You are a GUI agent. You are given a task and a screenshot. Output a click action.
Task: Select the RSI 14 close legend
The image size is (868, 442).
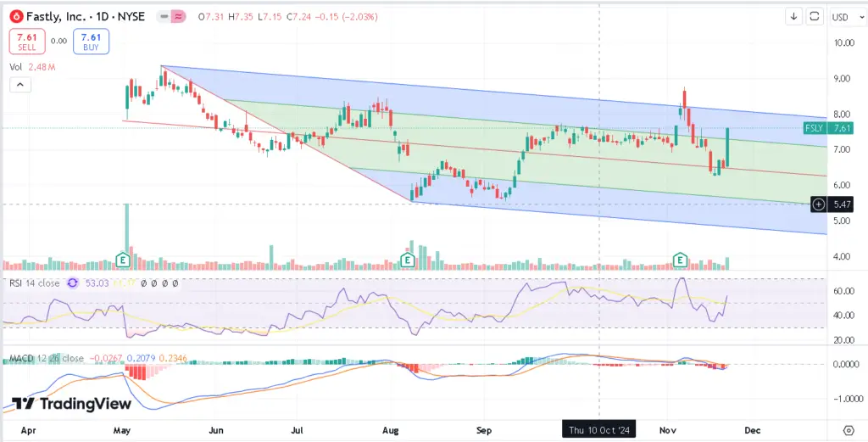pyautogui.click(x=34, y=283)
